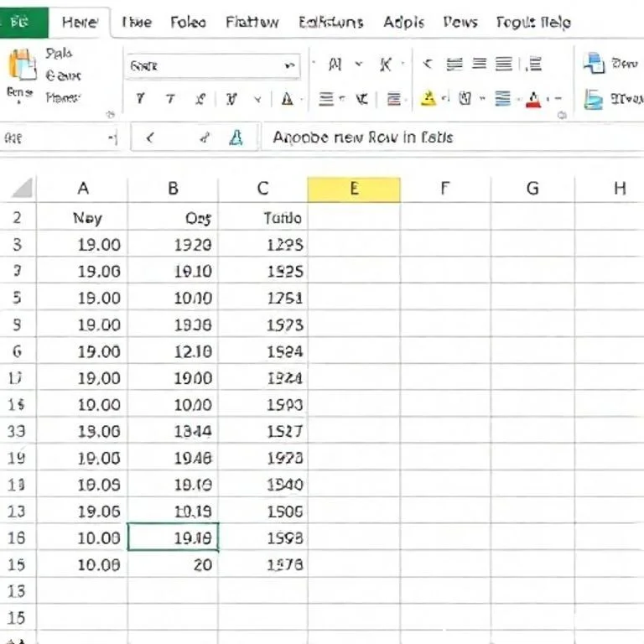
Task: Open the 'Gsatz' font box dropdown arrow
Action: click(x=290, y=65)
